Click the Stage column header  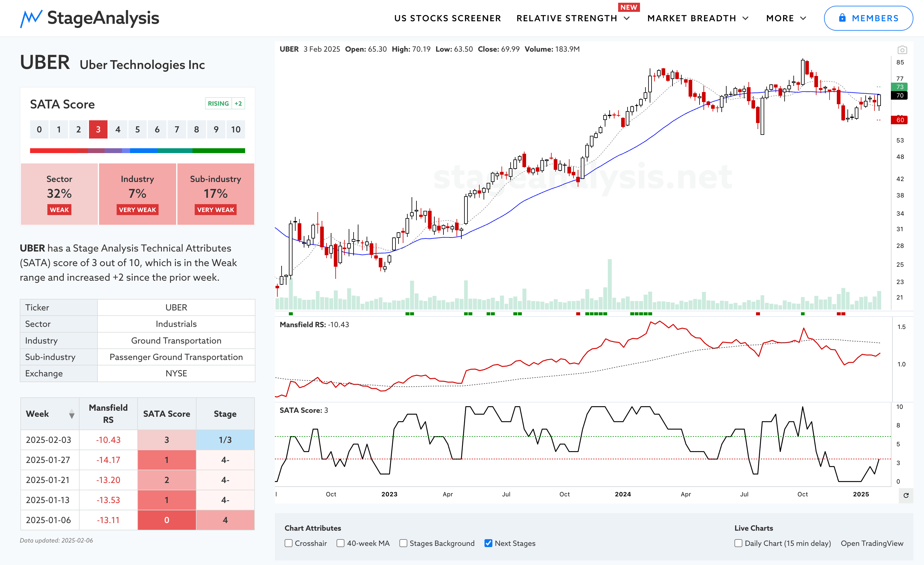pos(225,414)
